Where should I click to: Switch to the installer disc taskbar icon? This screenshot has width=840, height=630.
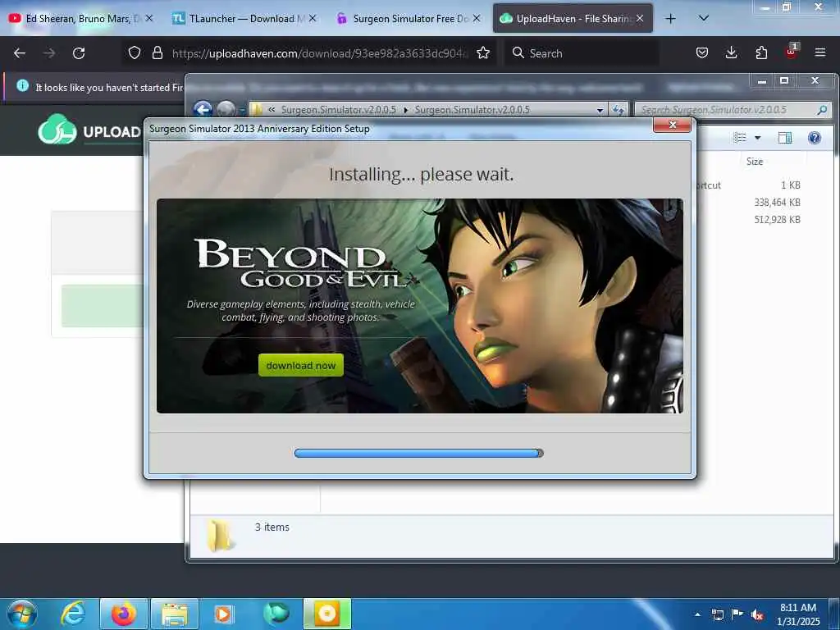click(327, 614)
